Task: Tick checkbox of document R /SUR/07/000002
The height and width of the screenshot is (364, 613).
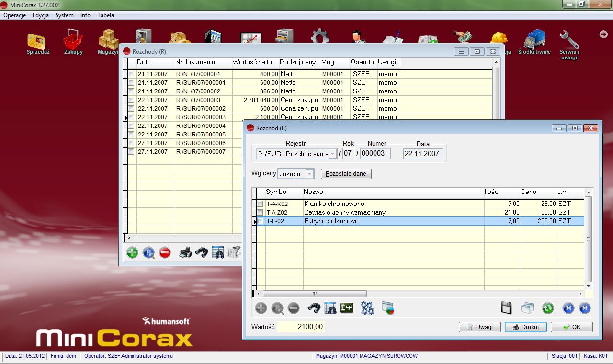Action: (131, 109)
